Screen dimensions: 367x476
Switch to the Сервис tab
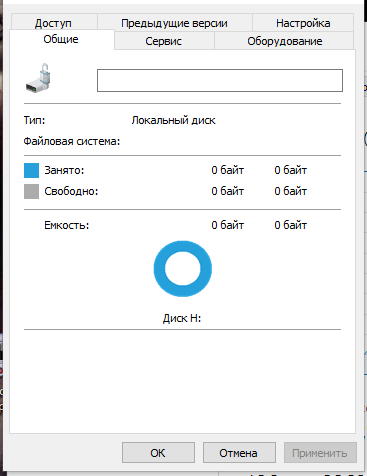click(x=164, y=41)
